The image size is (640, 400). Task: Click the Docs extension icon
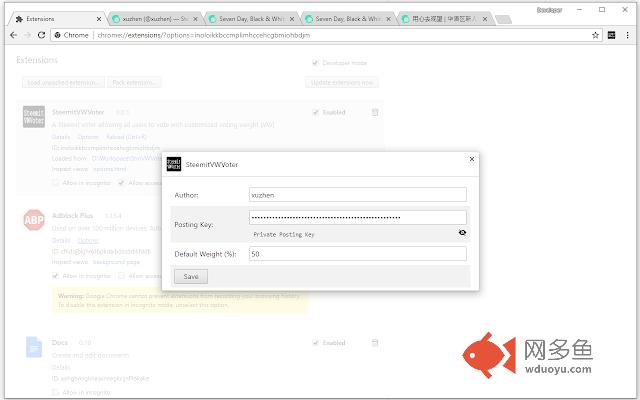(34, 347)
